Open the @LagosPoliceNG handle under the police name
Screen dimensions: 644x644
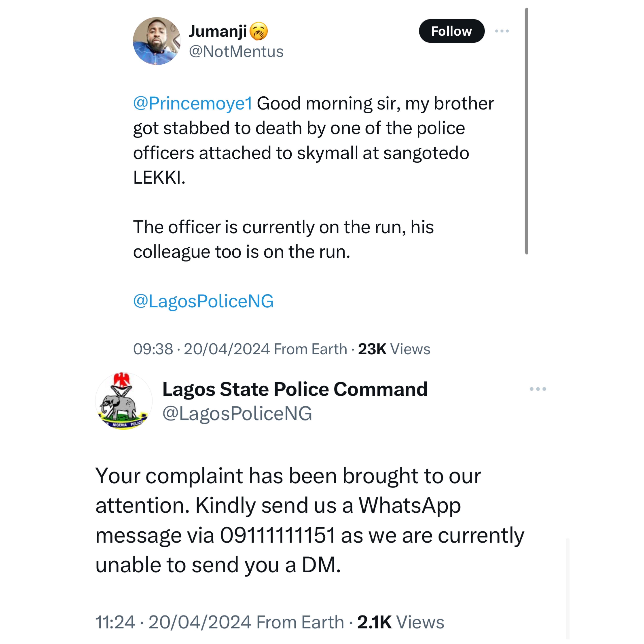point(237,413)
